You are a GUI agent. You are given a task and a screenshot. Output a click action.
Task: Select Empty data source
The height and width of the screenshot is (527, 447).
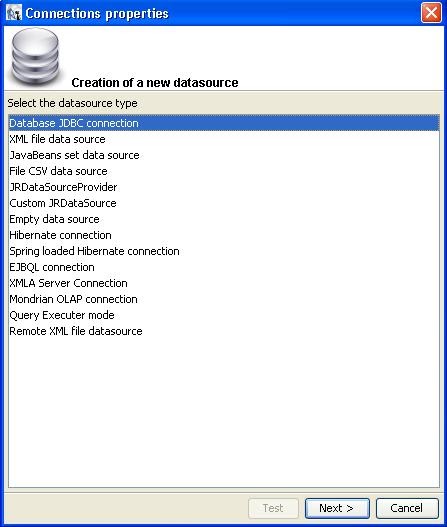[224, 219]
